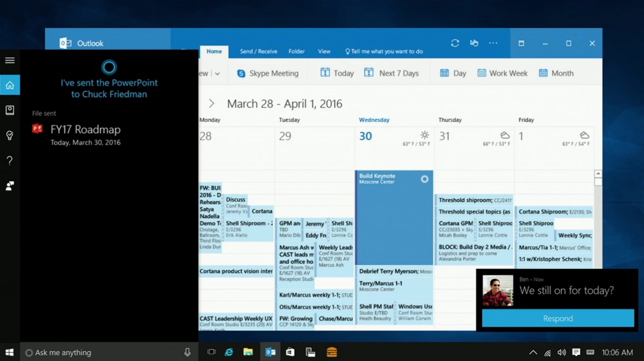Open the more options ellipsis in Outlook
This screenshot has width=644, height=361.
click(493, 43)
